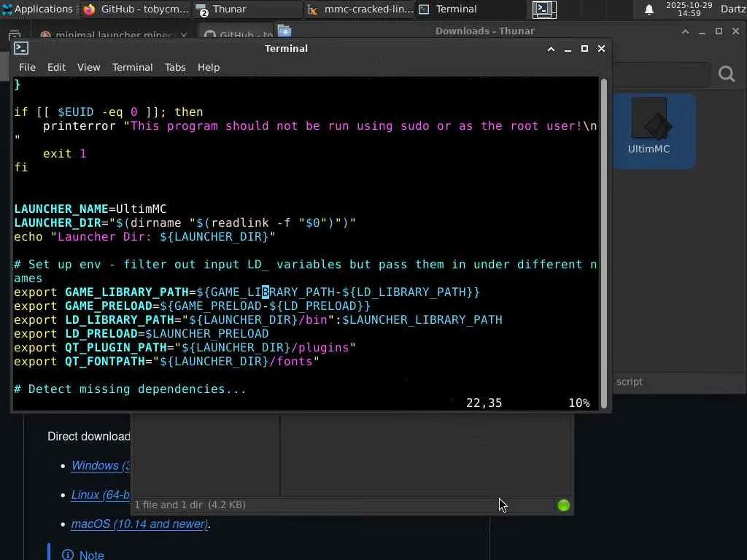Open the macOS (10.14 and newer) link
This screenshot has height=560, width=747.
point(139,524)
